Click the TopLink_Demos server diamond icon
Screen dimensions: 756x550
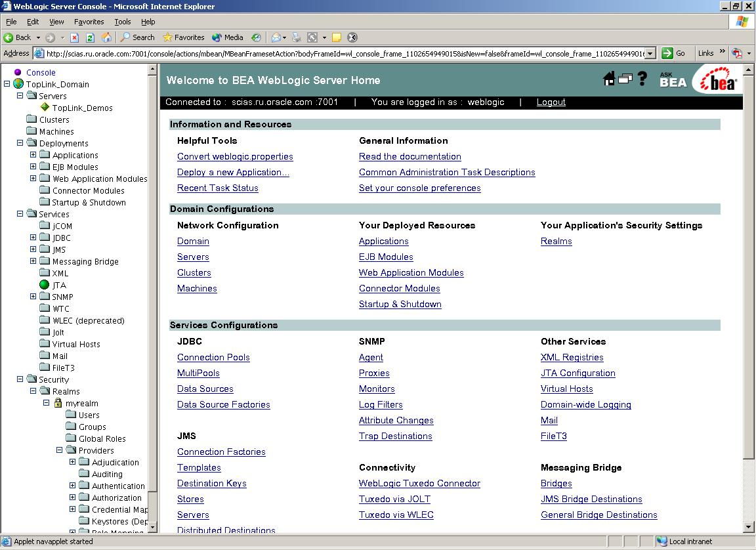click(x=45, y=107)
